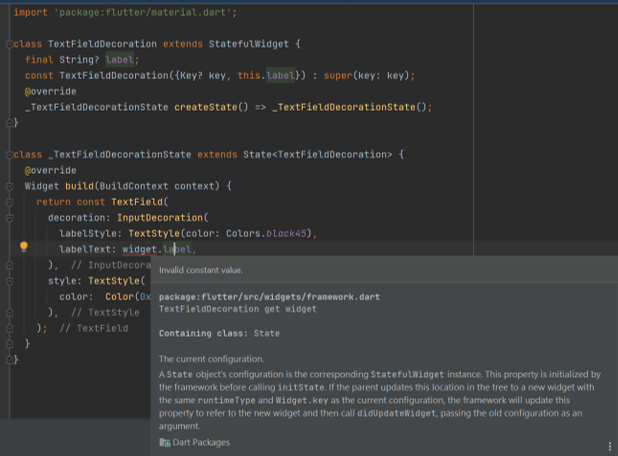Collapse the TextFieldDecoration class fold marker
The width and height of the screenshot is (618, 456).
pos(9,44)
